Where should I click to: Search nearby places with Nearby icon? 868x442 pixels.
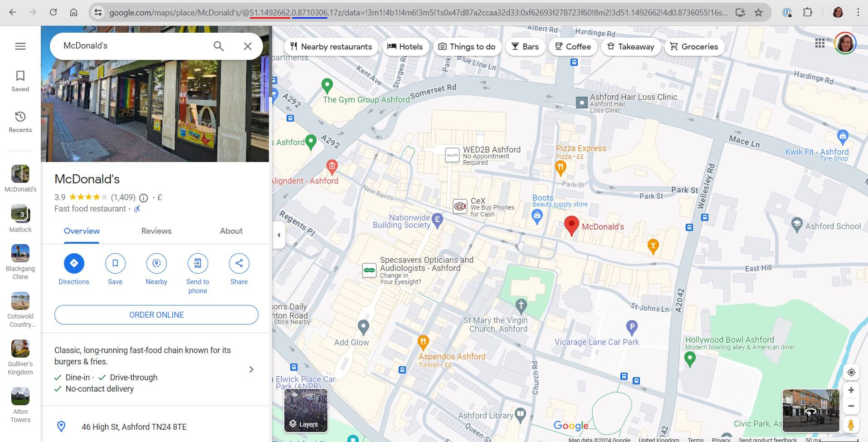156,263
